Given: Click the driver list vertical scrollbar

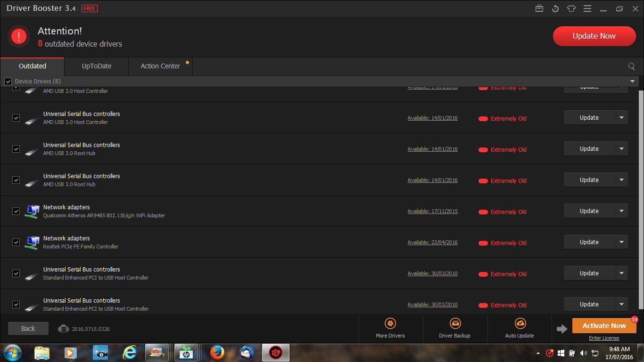Looking at the screenshot, I should (x=641, y=200).
